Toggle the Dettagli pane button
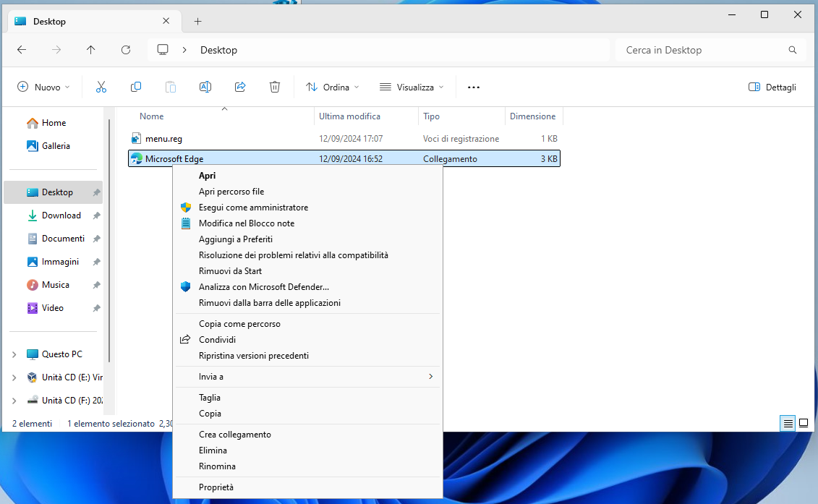818x504 pixels. [x=772, y=87]
